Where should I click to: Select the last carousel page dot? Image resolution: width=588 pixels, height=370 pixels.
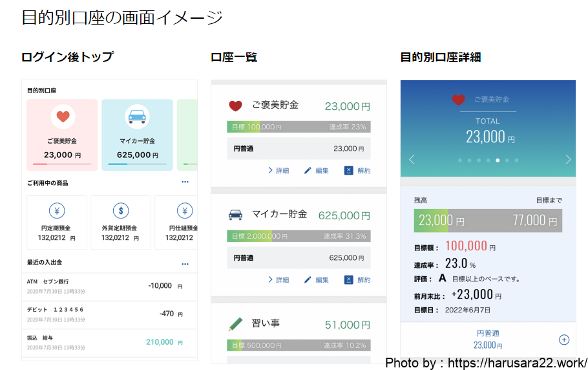click(x=516, y=160)
